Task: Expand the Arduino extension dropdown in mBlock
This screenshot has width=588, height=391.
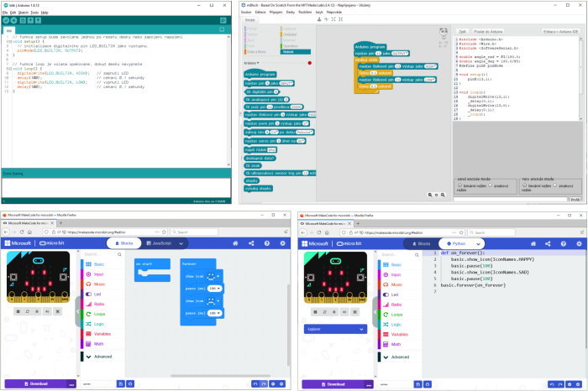Action: pyautogui.click(x=252, y=63)
